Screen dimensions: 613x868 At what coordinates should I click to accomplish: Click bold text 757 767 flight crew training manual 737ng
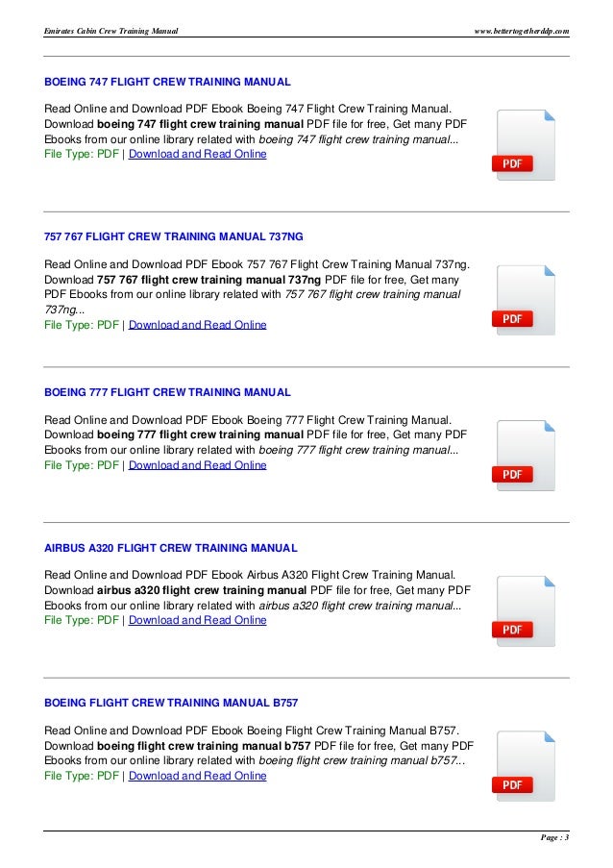[208, 280]
